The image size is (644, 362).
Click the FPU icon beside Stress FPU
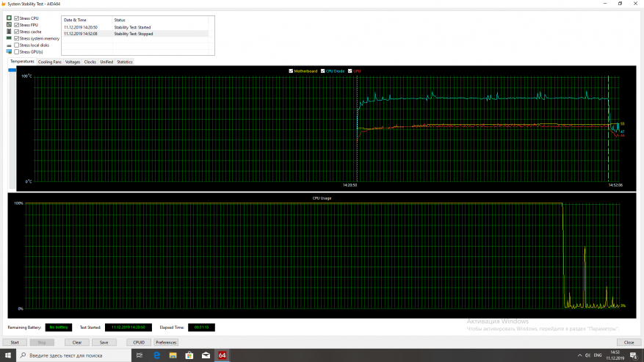click(9, 25)
